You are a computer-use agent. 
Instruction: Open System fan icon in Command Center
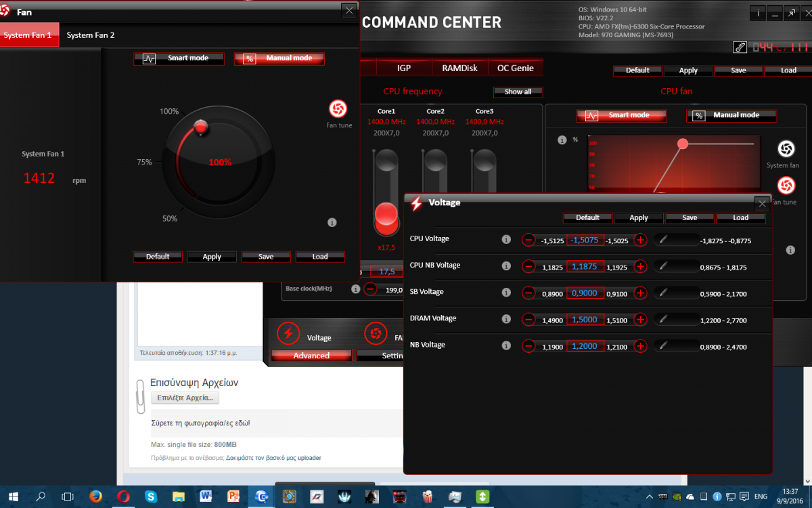[786, 149]
